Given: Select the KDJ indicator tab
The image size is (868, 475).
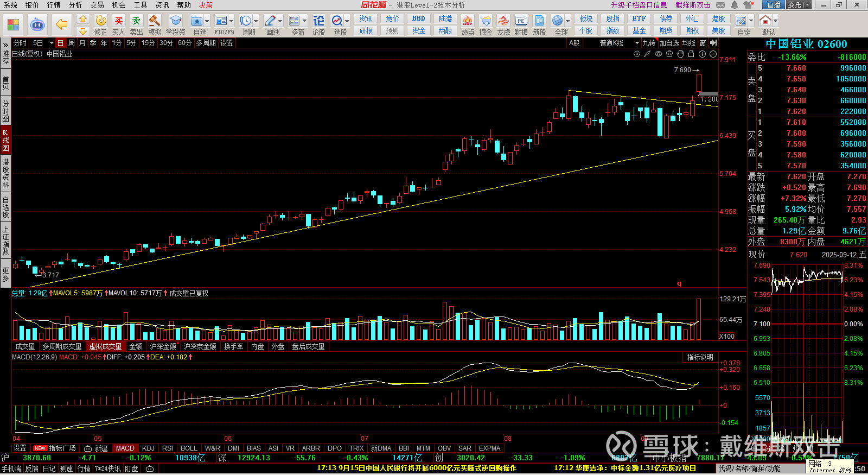Looking at the screenshot, I should [148, 448].
